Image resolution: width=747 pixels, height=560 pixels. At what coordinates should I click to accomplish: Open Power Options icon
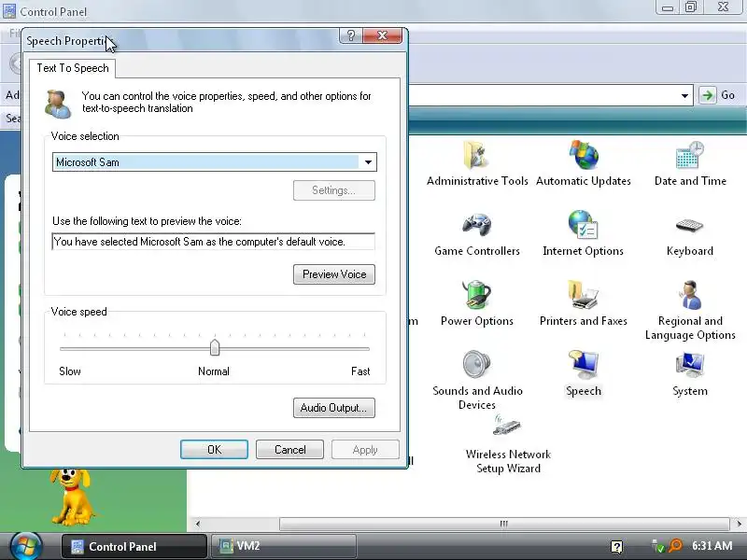[477, 294]
